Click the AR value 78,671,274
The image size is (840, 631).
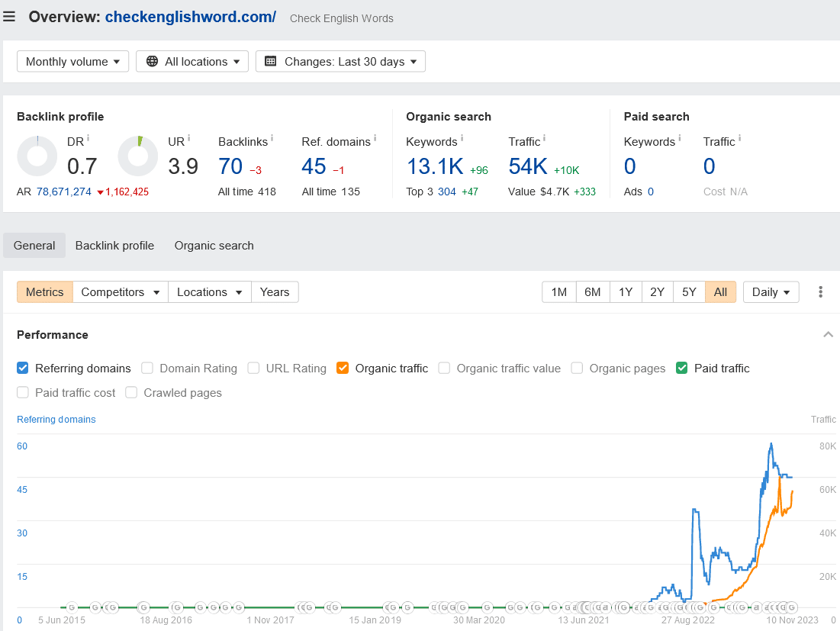click(x=64, y=192)
